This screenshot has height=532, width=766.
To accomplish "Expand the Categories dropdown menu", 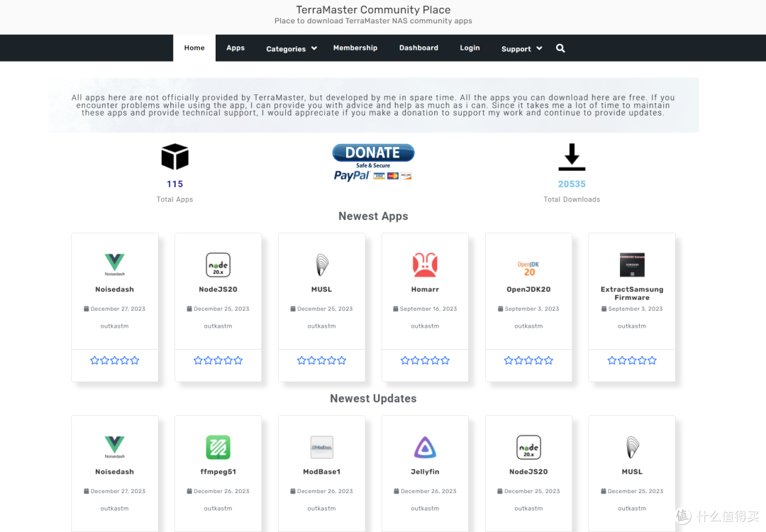I will pos(292,48).
